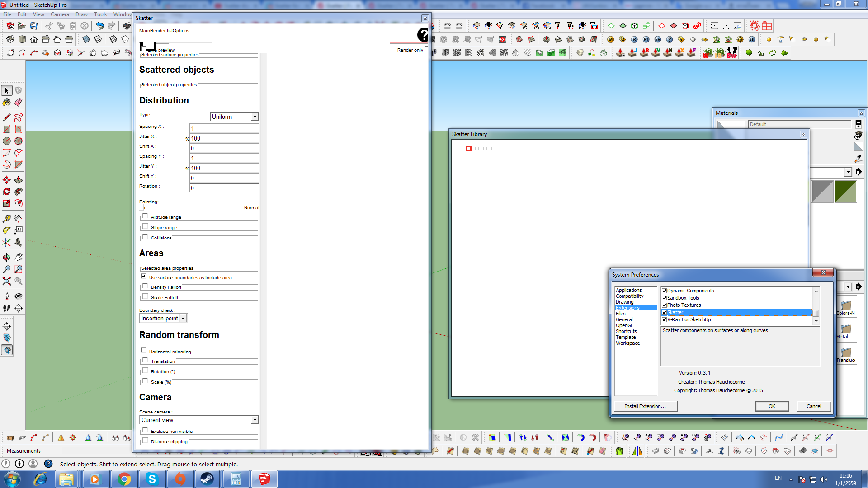
Task: Enable Density Falloff checkbox
Action: coord(145,286)
